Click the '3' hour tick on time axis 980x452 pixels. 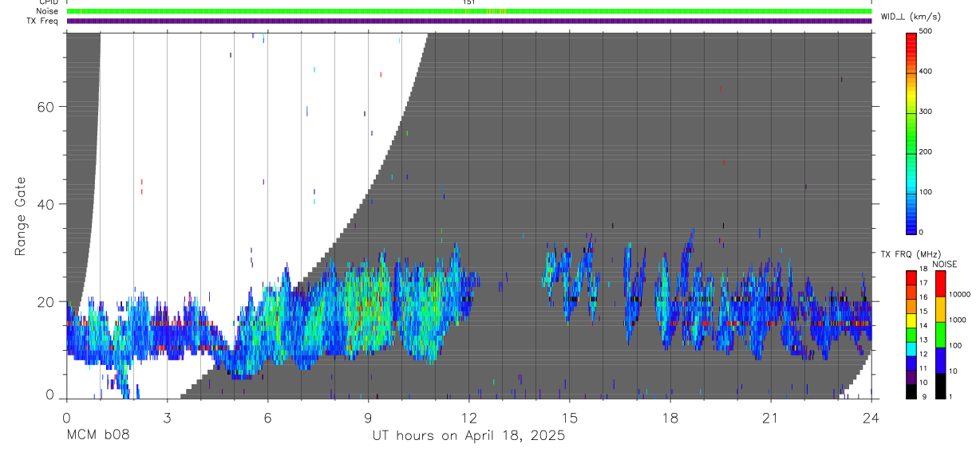[x=167, y=418]
